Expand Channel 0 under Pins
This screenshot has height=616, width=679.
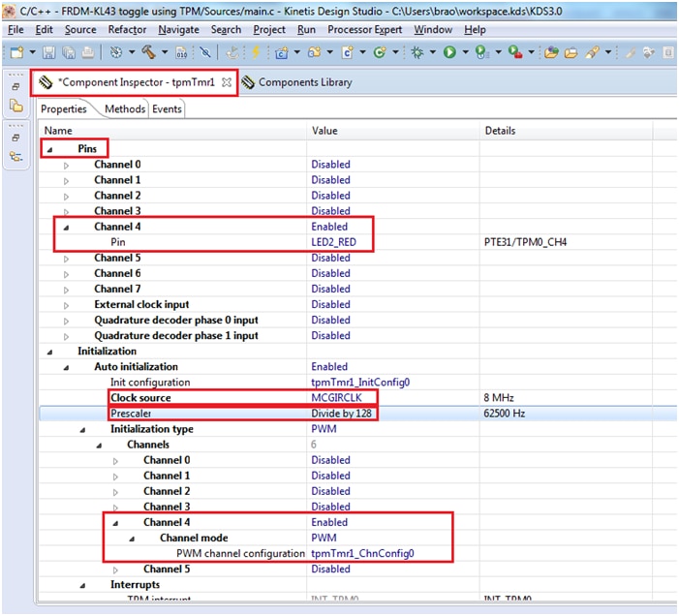pos(66,166)
